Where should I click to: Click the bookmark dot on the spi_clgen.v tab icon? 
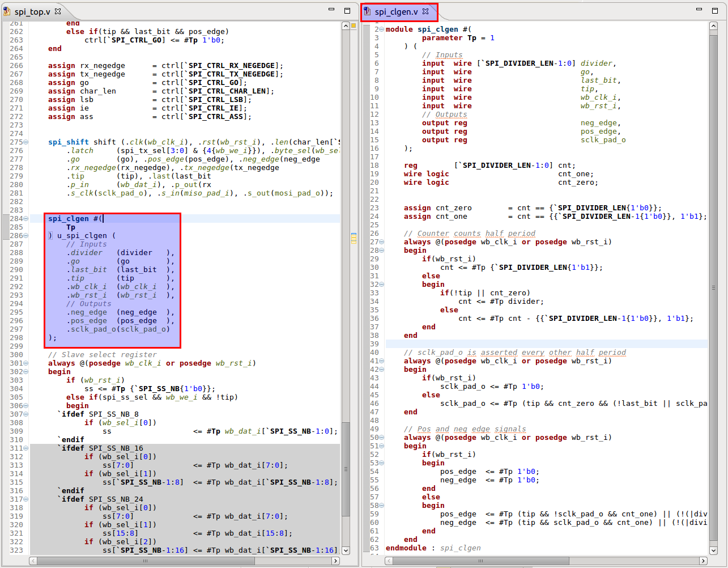pos(365,7)
